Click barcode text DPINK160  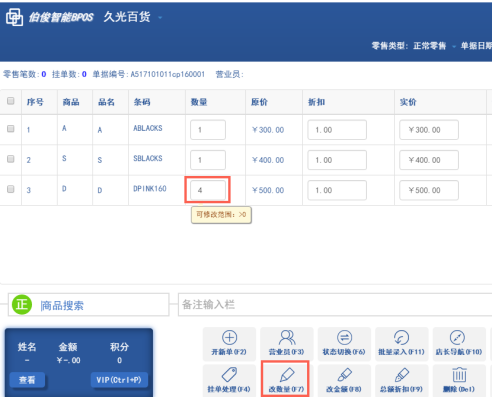tap(150, 189)
